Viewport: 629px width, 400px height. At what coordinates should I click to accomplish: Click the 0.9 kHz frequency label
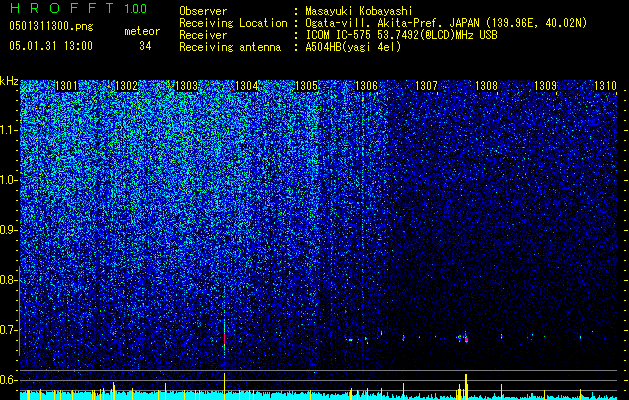tap(9, 230)
